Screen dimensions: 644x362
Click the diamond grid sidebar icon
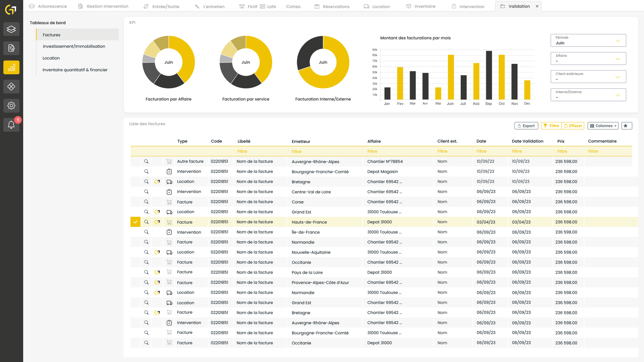(11, 87)
